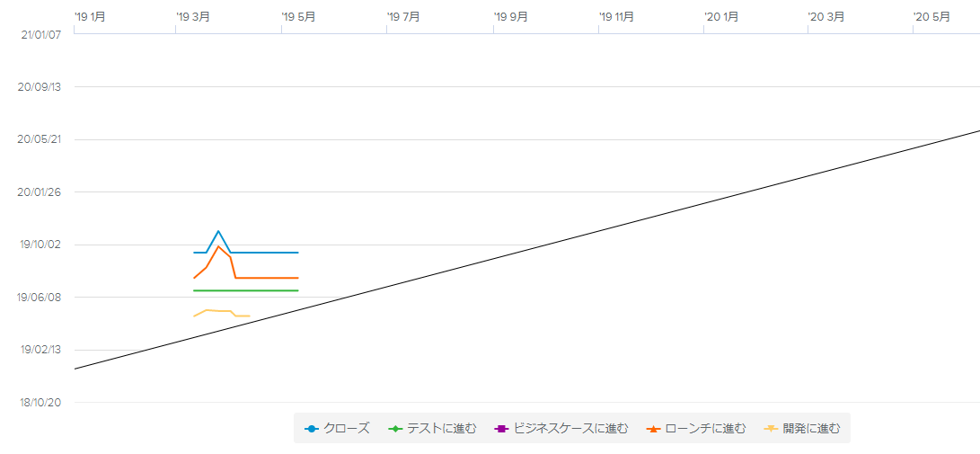Click the yellow 開発に進む legend marker icon
The width and height of the screenshot is (980, 454).
(x=771, y=429)
